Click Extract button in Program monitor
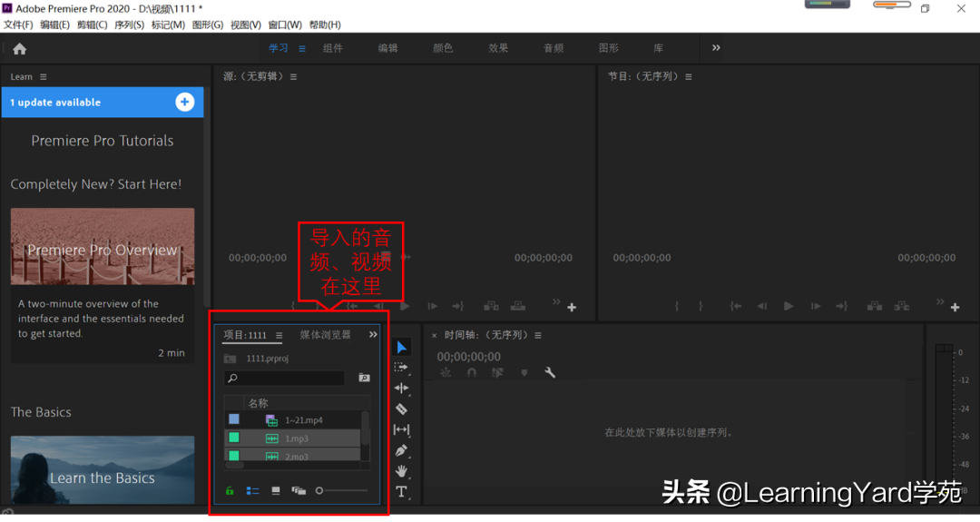Image resolution: width=980 pixels, height=522 pixels. click(x=901, y=306)
